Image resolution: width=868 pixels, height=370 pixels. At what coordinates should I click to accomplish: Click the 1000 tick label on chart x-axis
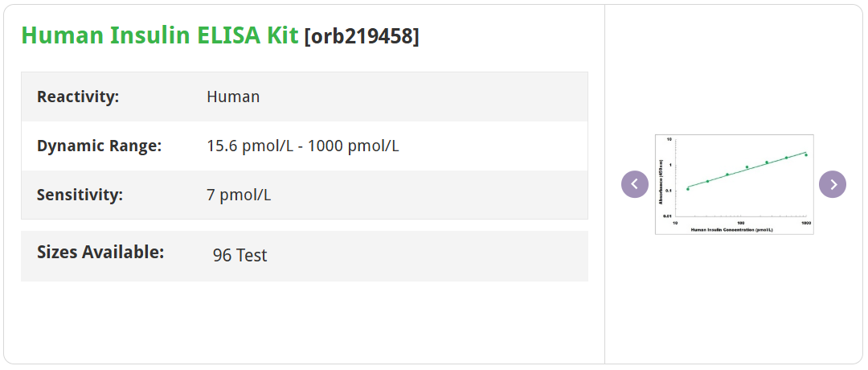805,222
